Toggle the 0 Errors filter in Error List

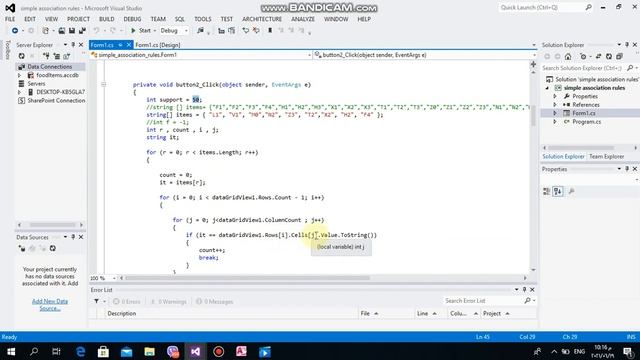pos(127,302)
